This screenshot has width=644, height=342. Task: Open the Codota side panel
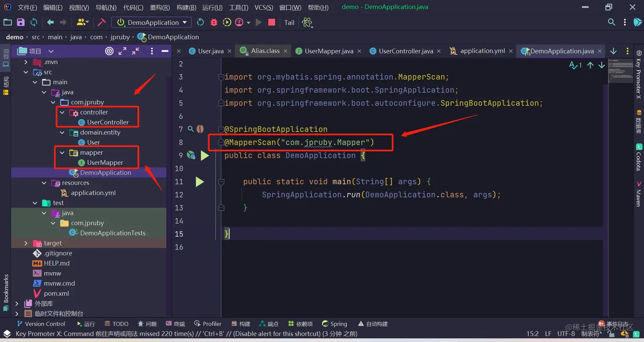point(638,157)
